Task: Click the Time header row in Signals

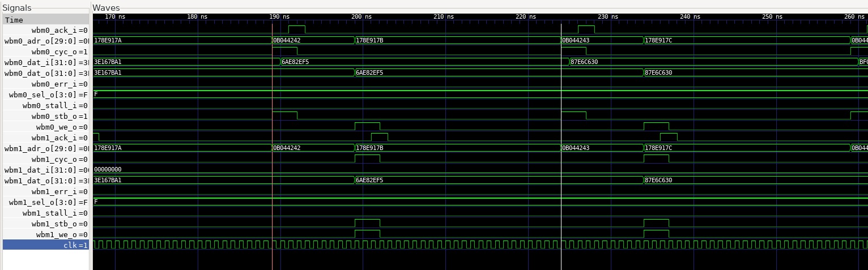Action: tap(46, 20)
